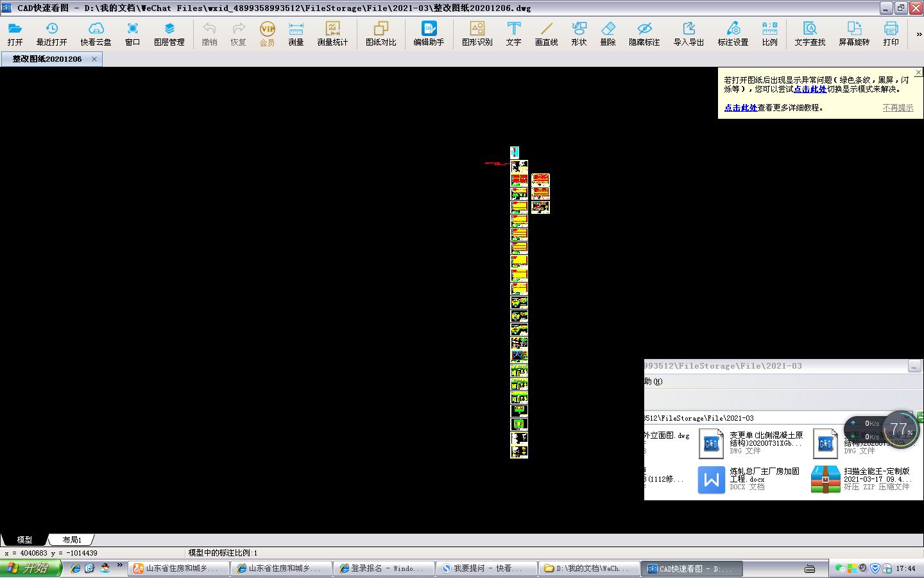Close the display problem tip popup
The image size is (924, 578).
918,73
